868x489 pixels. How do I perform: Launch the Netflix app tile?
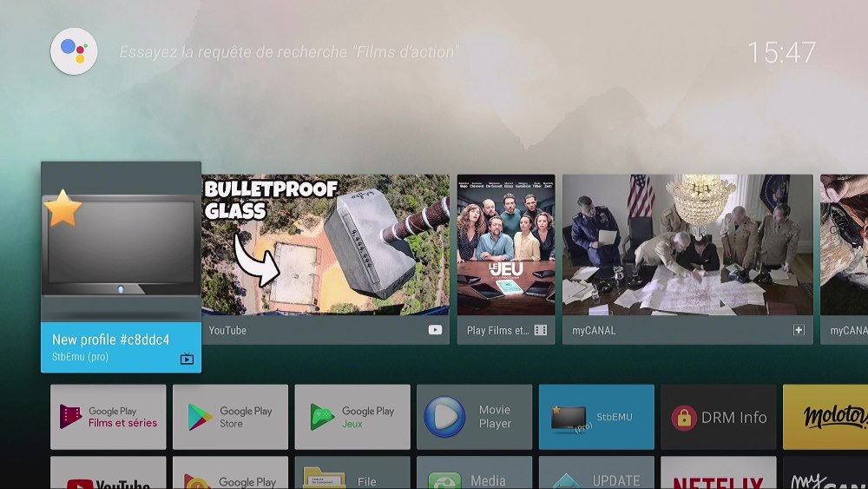click(x=719, y=473)
